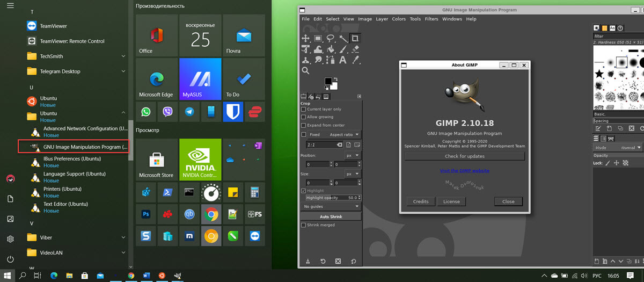Swap foreground and background colors arrow
This screenshot has height=282, width=644.
pyautogui.click(x=335, y=79)
